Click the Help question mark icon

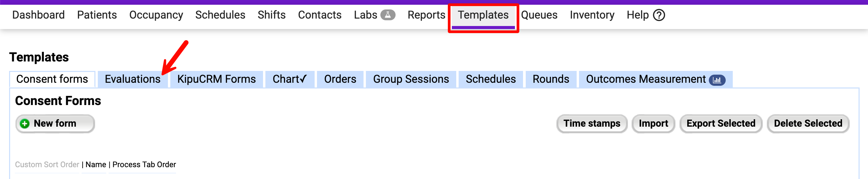pos(659,15)
